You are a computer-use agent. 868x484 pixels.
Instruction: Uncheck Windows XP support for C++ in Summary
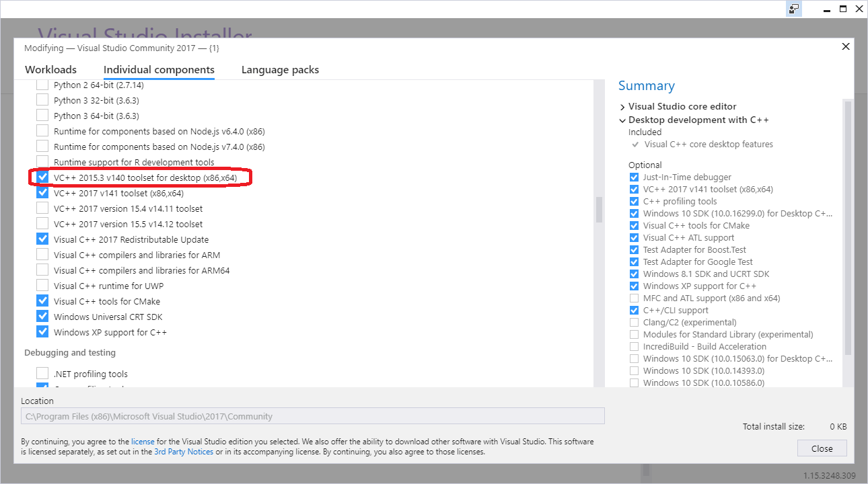click(634, 286)
